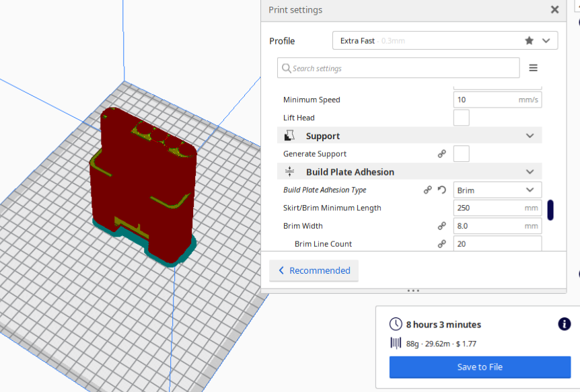The height and width of the screenshot is (392, 580).
Task: Click the star icon in Profile box
Action: (x=530, y=40)
